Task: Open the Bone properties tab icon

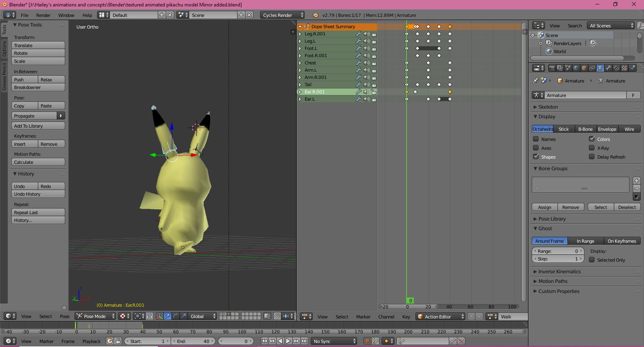Action: pos(608,68)
